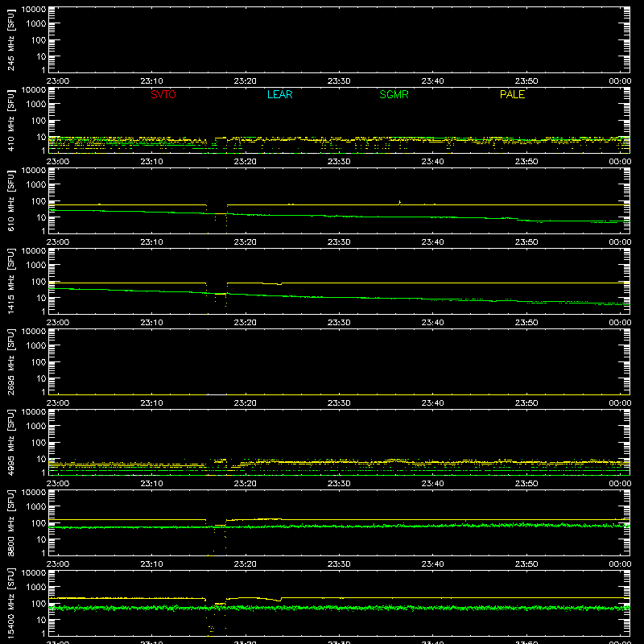Select the 4995 MHz [SFU] axis title
Screen dimensions: 644x644
tap(10, 442)
